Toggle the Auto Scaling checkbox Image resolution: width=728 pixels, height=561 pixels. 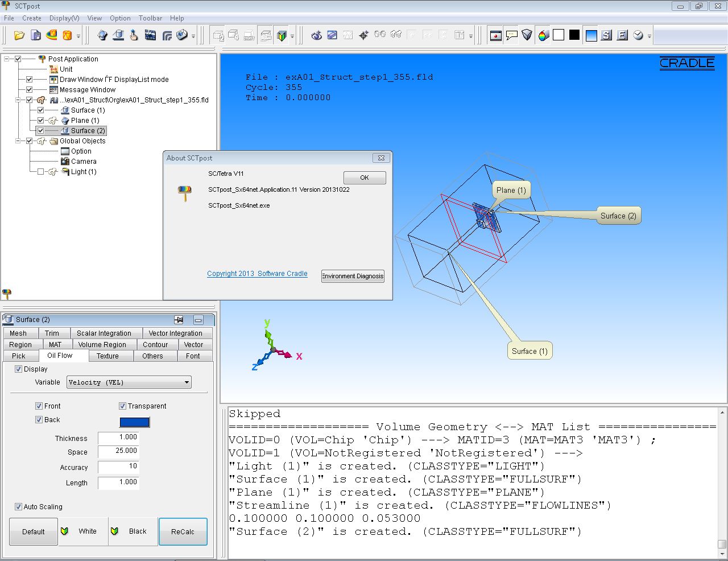click(x=18, y=507)
